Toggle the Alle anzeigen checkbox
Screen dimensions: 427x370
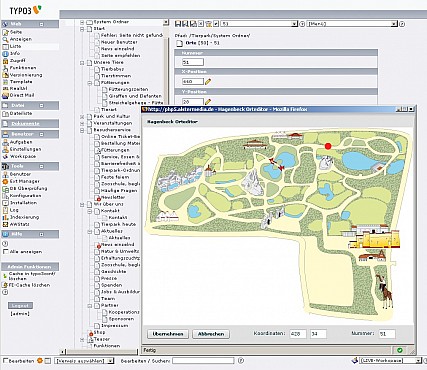[x=5, y=252]
